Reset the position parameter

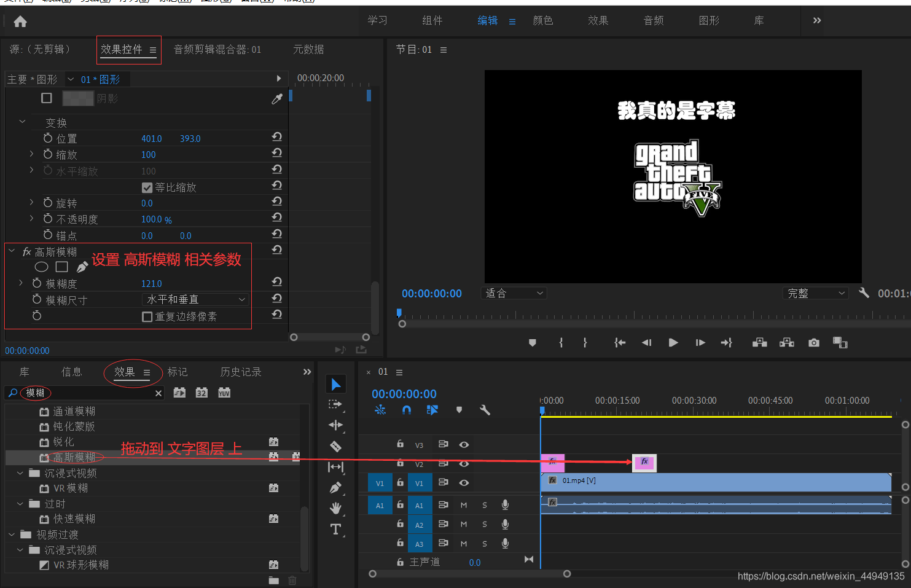click(277, 137)
